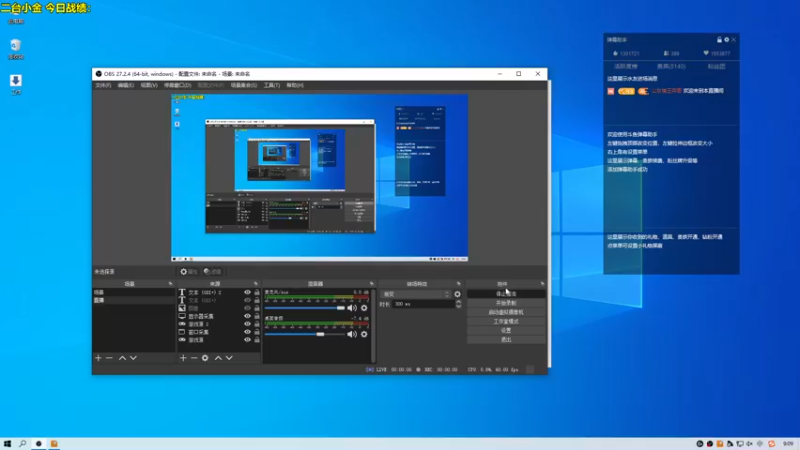Move source up in Sources panel

tap(218, 358)
